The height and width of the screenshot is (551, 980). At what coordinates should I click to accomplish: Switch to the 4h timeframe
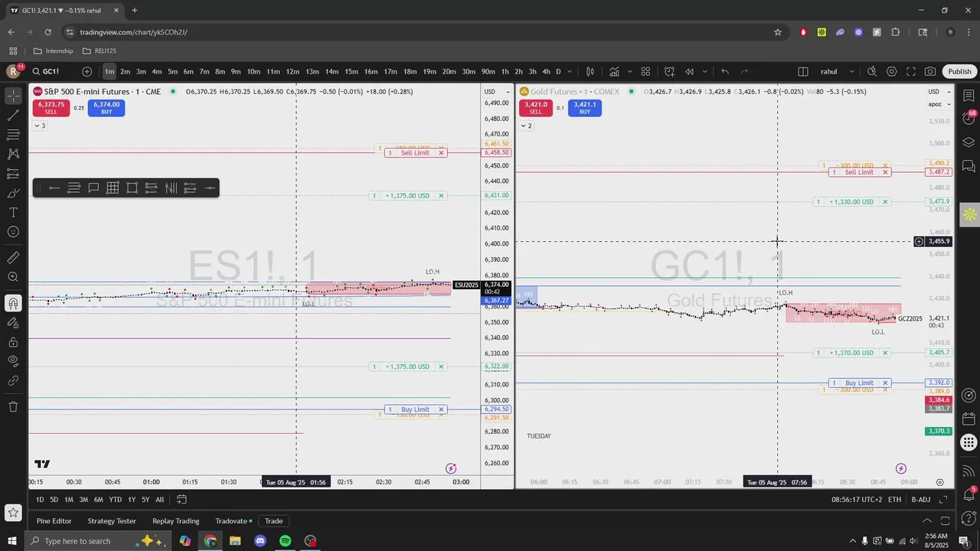coord(546,71)
